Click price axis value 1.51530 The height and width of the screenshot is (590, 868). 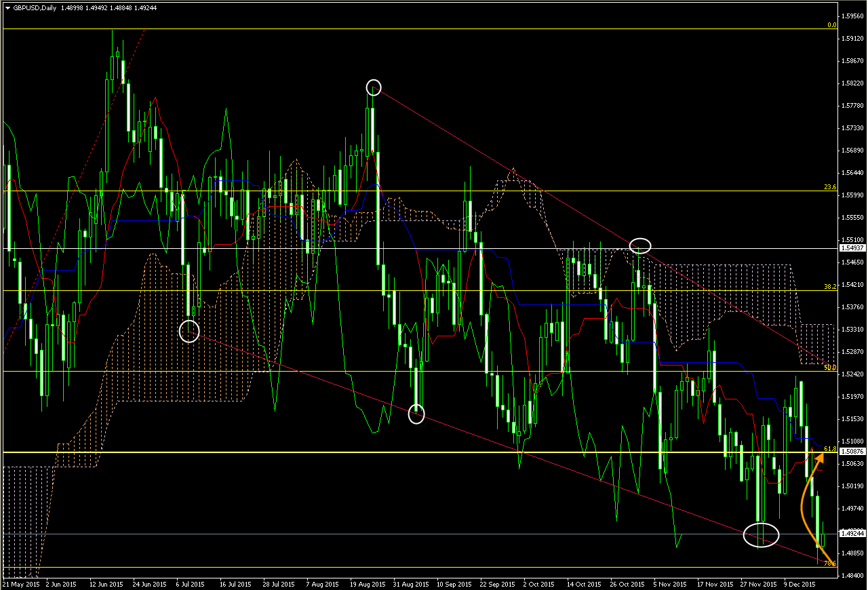852,418
